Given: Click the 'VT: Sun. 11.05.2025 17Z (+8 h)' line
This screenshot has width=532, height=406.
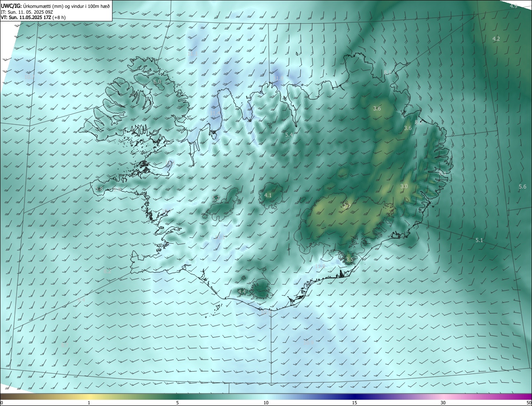Looking at the screenshot, I should [33, 17].
